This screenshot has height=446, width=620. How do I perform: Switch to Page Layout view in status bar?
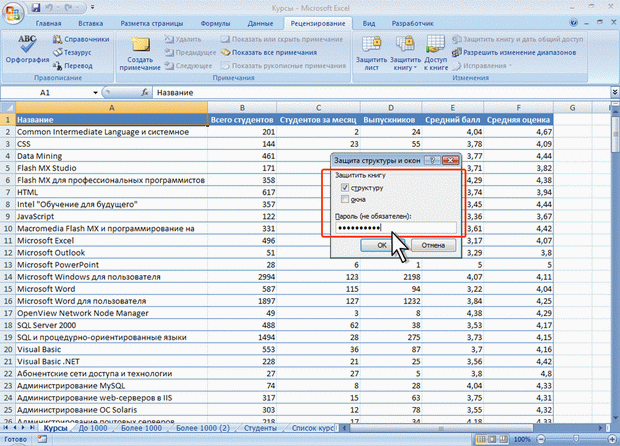(x=492, y=439)
